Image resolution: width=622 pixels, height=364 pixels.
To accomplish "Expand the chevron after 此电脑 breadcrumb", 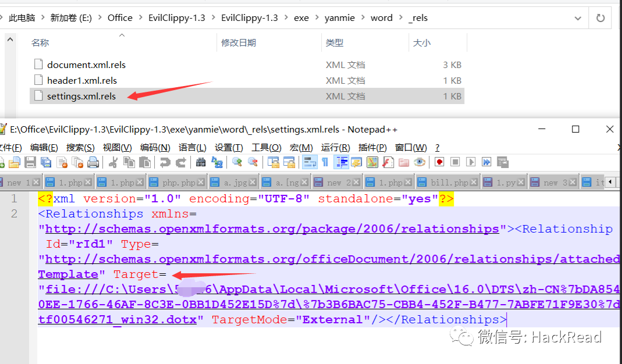I will click(x=42, y=18).
